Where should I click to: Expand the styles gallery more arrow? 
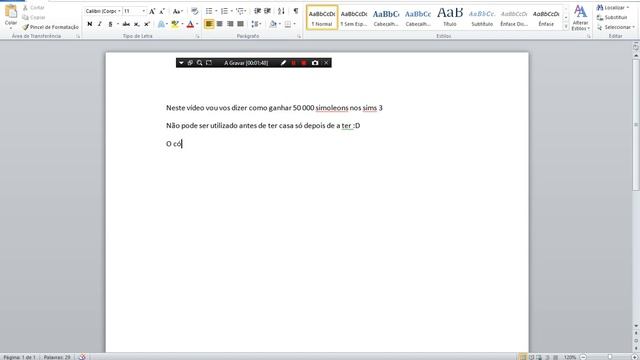click(x=566, y=27)
